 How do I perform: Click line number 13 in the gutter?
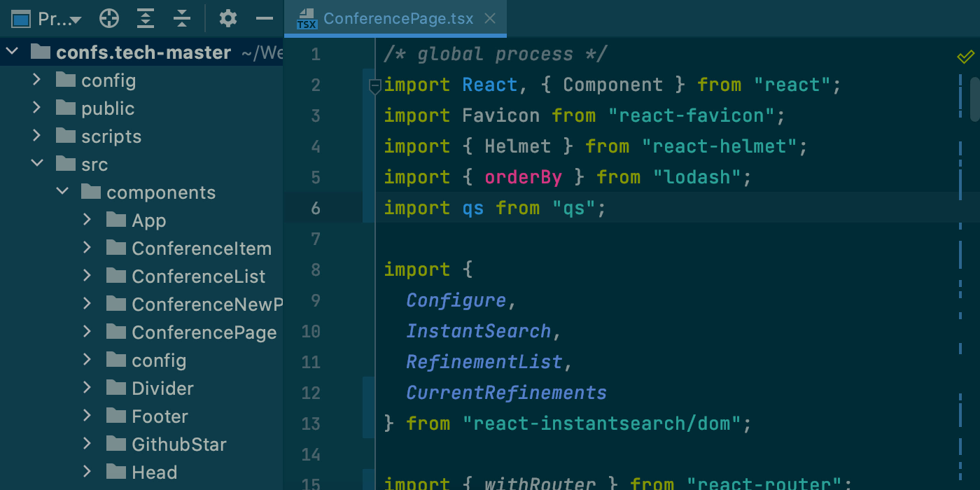311,423
